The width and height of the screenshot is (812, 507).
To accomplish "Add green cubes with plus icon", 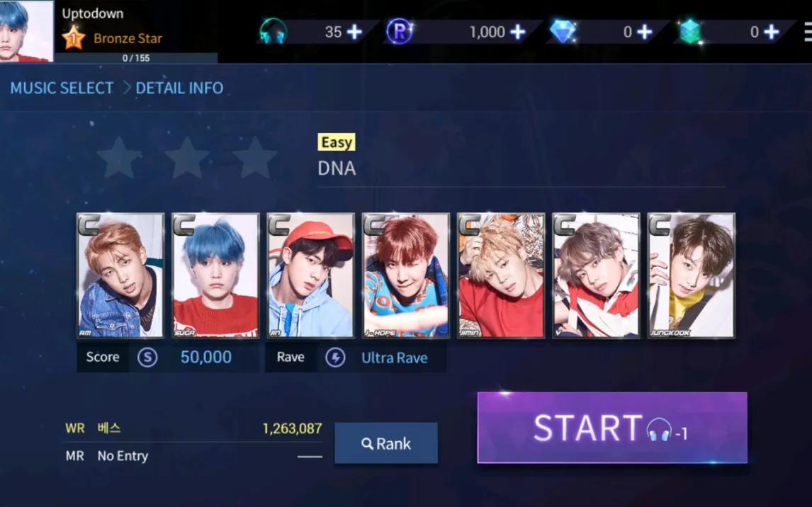I will click(x=771, y=32).
